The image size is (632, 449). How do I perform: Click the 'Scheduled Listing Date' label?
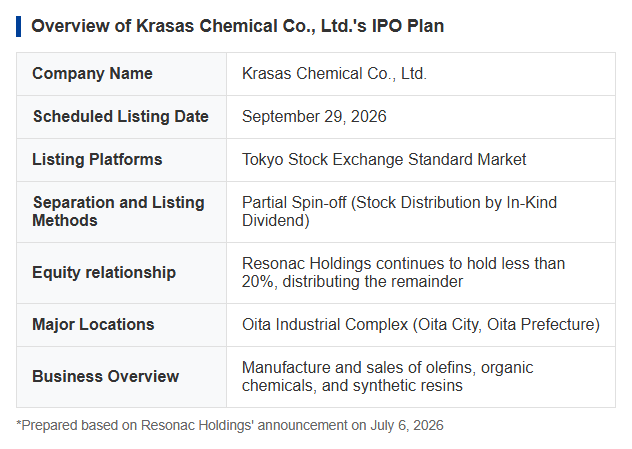[121, 117]
